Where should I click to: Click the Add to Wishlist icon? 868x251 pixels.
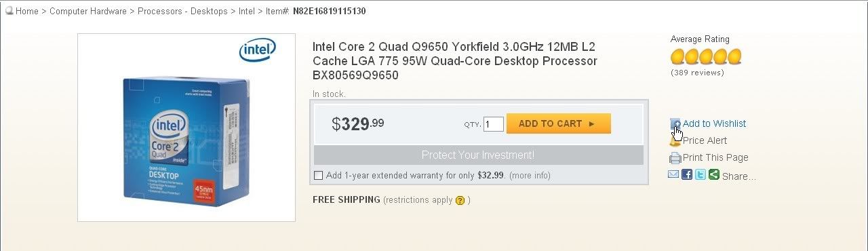pyautogui.click(x=675, y=123)
